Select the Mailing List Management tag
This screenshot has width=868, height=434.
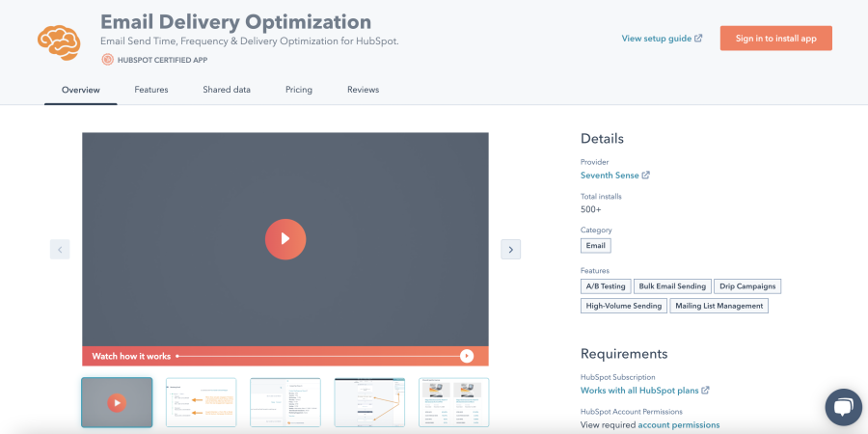(x=719, y=306)
